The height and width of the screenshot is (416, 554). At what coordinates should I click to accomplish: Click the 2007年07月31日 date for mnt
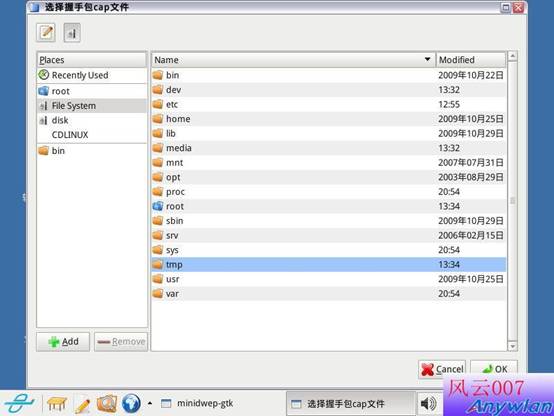pos(471,163)
